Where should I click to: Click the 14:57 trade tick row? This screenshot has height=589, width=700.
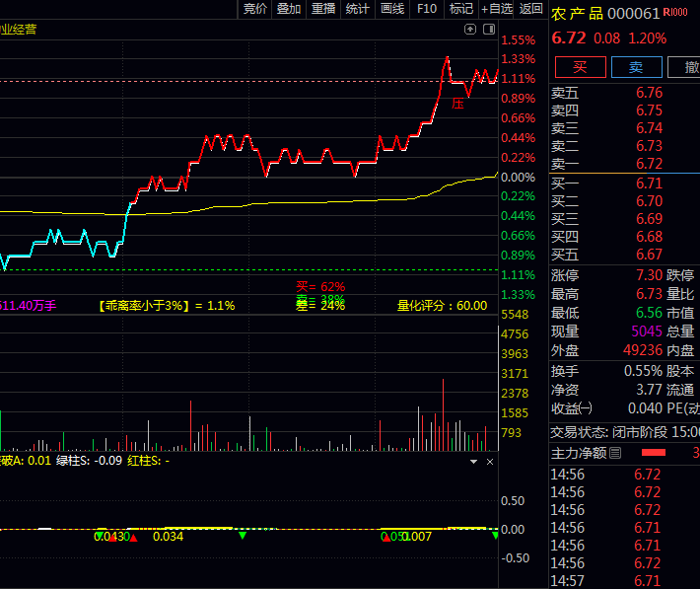(x=625, y=581)
